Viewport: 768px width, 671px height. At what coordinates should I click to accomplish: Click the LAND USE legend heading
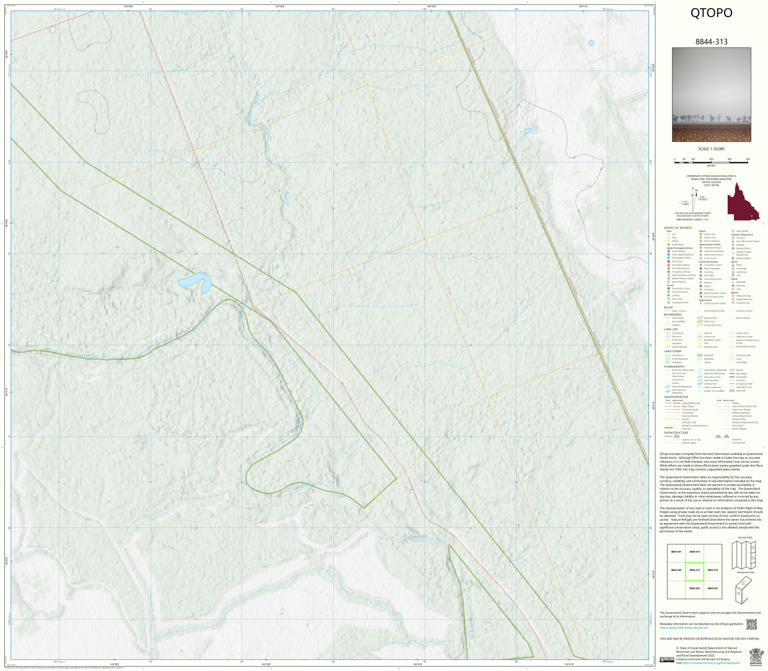(671, 330)
